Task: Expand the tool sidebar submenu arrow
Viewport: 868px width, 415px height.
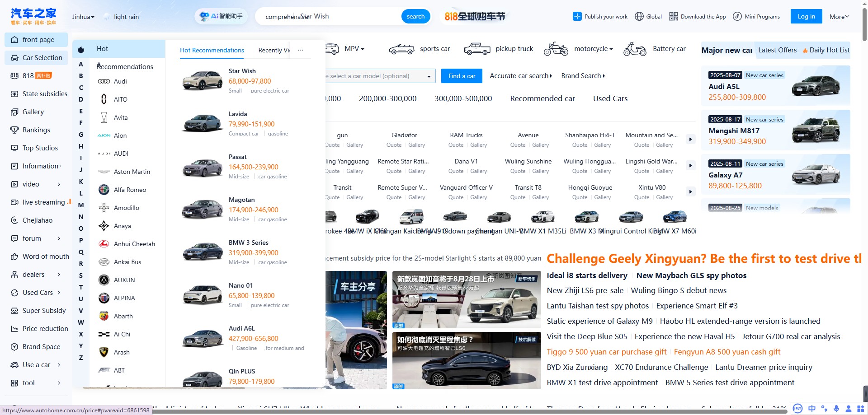Action: [x=59, y=383]
